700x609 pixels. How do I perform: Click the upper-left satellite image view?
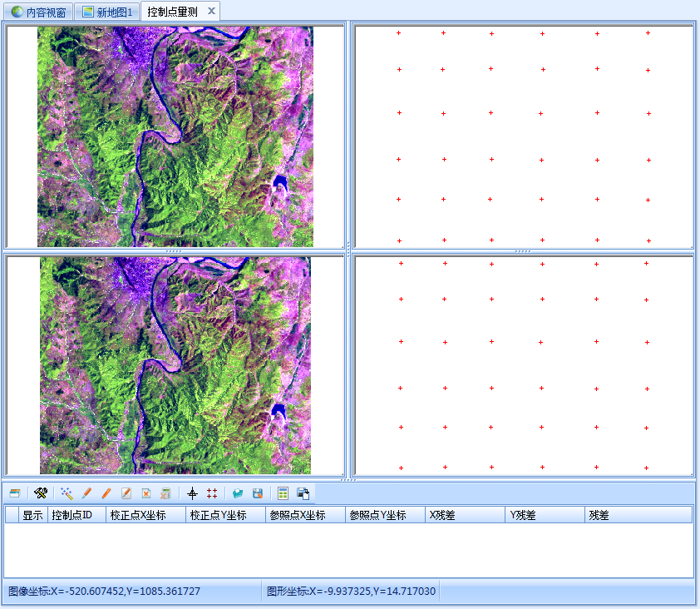click(x=175, y=136)
